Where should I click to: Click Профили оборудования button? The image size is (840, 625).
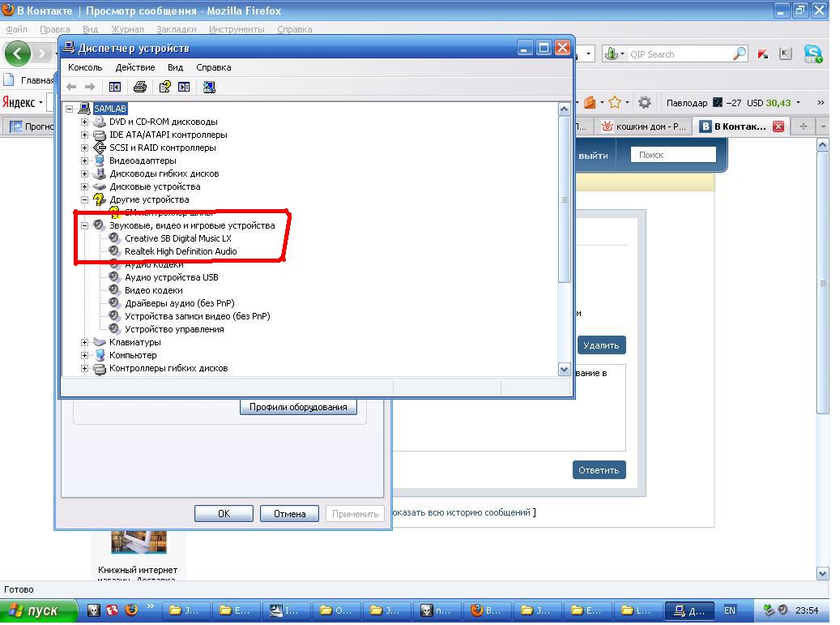tap(298, 408)
